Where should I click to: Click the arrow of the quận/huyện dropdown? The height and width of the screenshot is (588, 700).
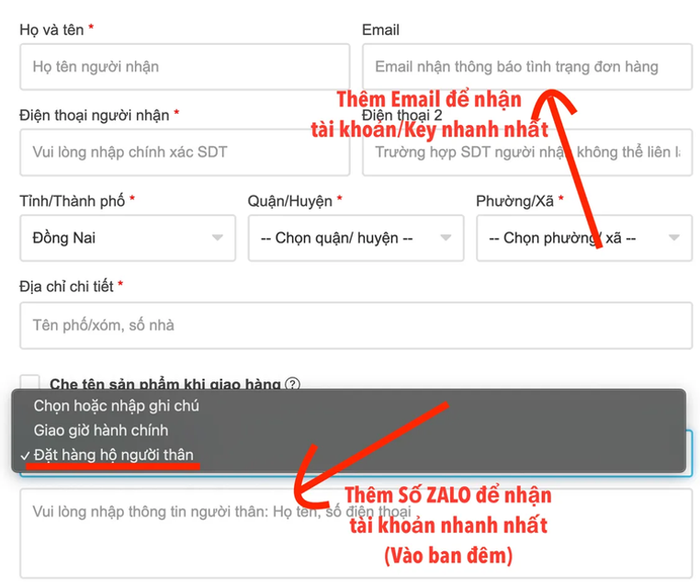446,238
